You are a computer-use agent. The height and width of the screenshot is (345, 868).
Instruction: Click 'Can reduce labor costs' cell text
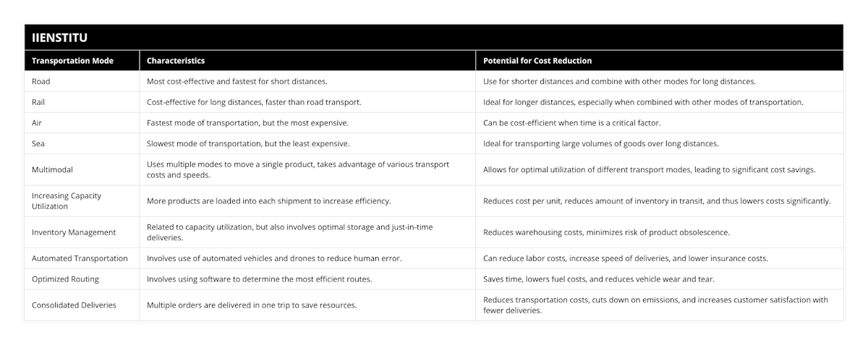pyautogui.click(x=626, y=258)
